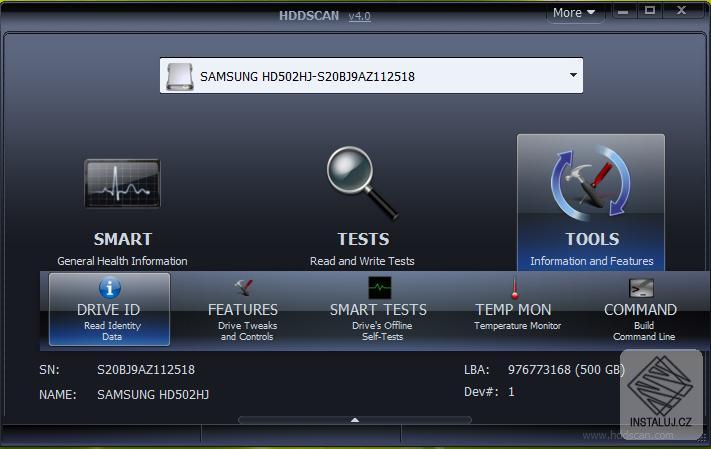711x449 pixels.
Task: Click the Read Identity Data label
Action: click(x=112, y=331)
